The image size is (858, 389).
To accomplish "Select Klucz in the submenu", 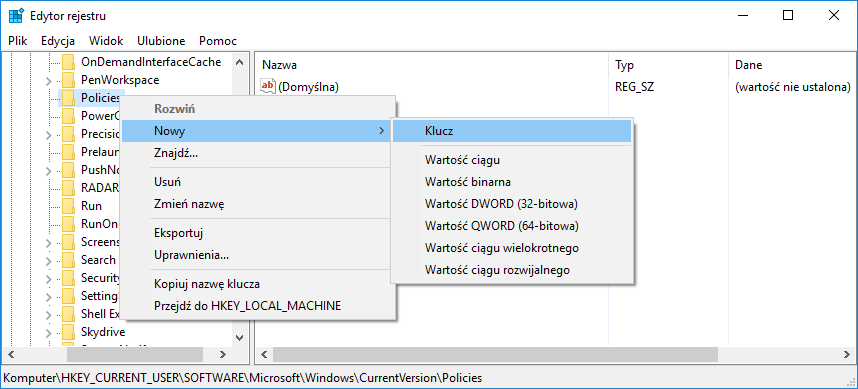I will 512,131.
